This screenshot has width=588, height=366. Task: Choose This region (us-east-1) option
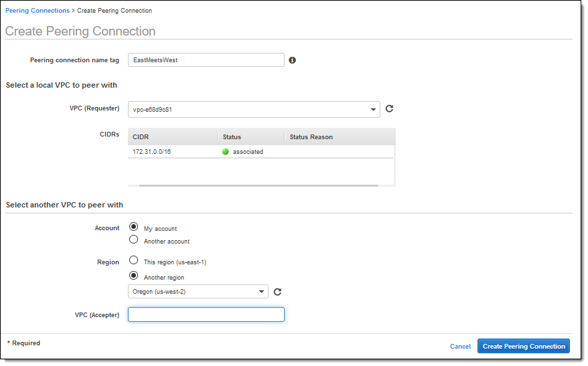[133, 260]
